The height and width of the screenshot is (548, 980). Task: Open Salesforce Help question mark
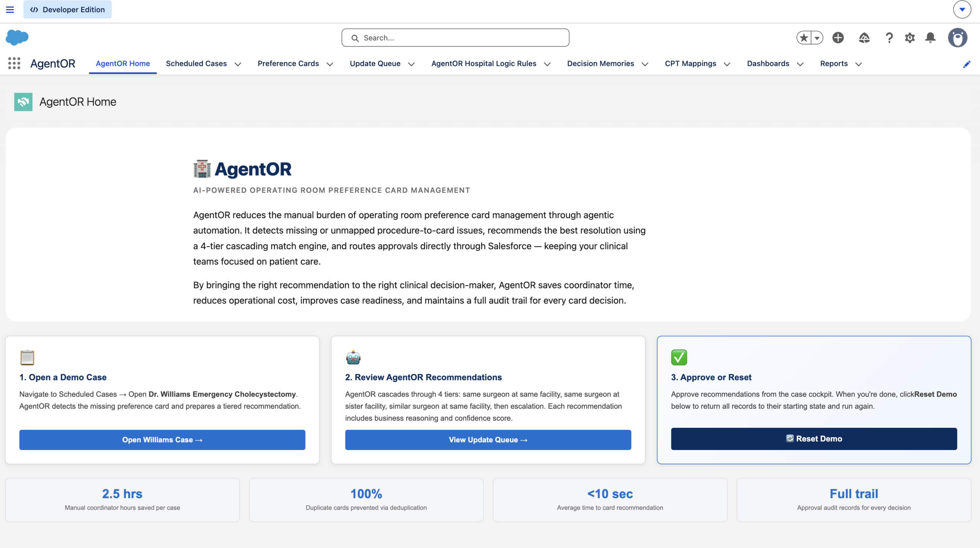tap(889, 38)
